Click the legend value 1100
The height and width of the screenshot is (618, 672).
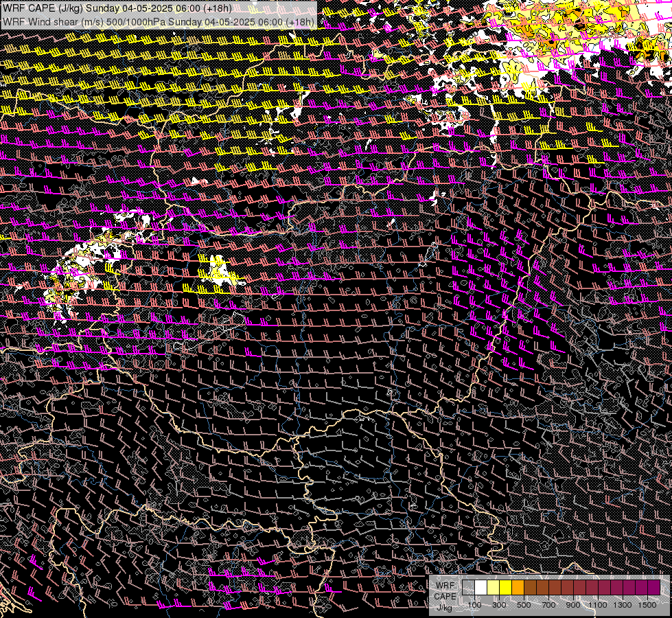597,605
